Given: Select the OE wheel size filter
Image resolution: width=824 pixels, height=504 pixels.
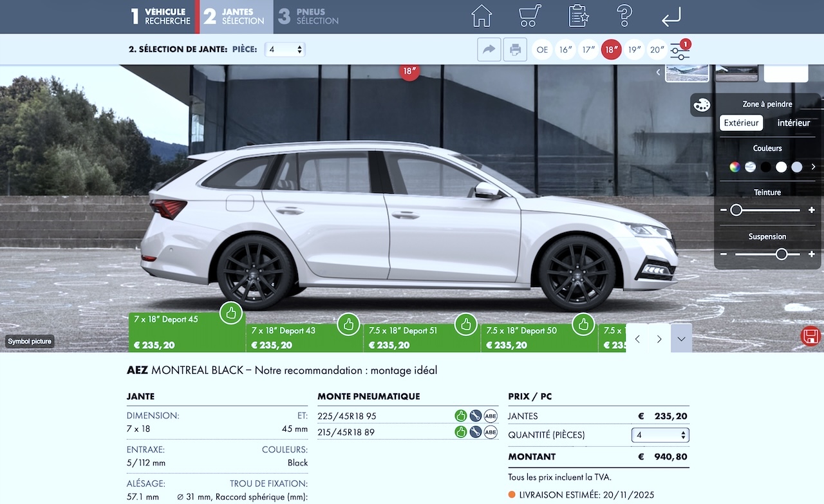Looking at the screenshot, I should coord(542,50).
